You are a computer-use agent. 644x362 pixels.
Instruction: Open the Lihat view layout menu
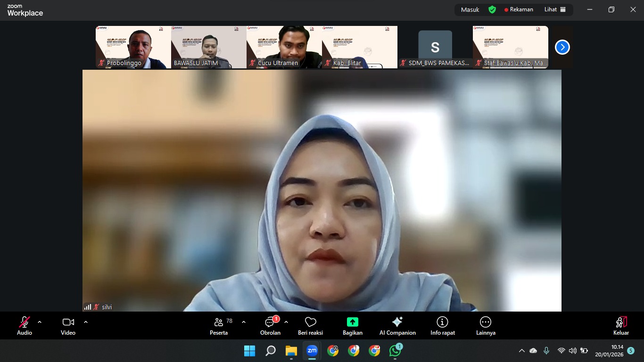[x=555, y=9]
